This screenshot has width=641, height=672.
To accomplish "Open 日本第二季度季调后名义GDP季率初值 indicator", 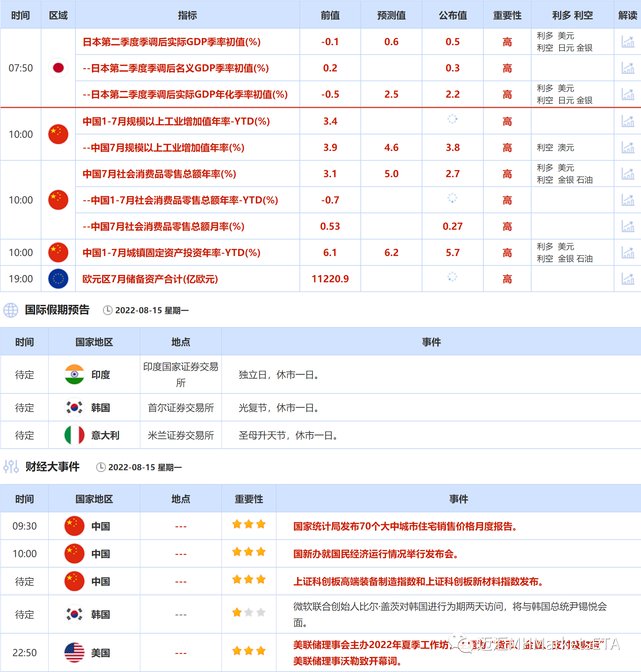I will tap(175, 68).
